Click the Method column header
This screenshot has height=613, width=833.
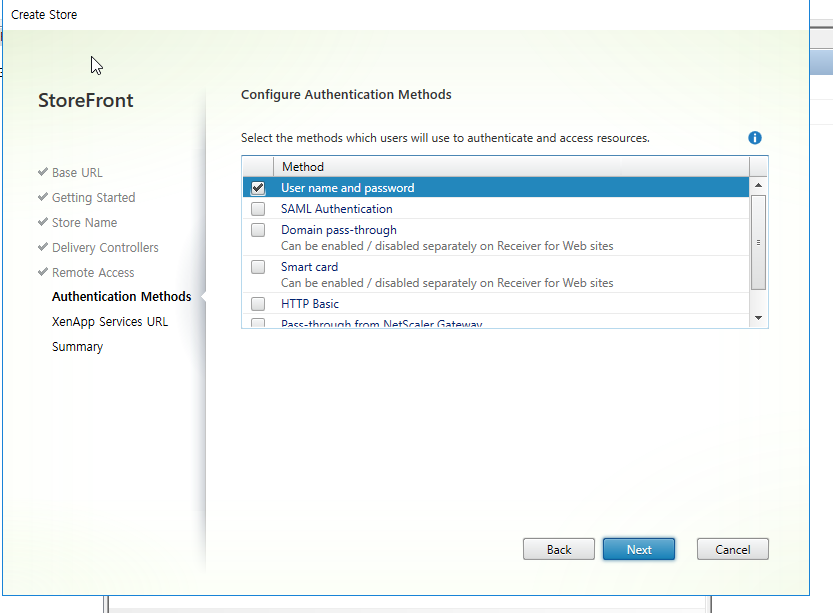coord(511,167)
